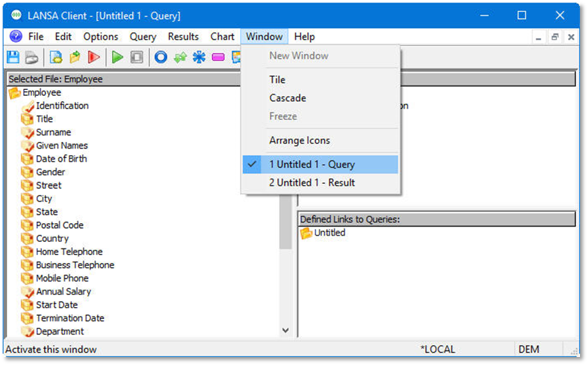The height and width of the screenshot is (365, 588).
Task: Click the box icon beside Date of Birth
Action: tap(27, 159)
